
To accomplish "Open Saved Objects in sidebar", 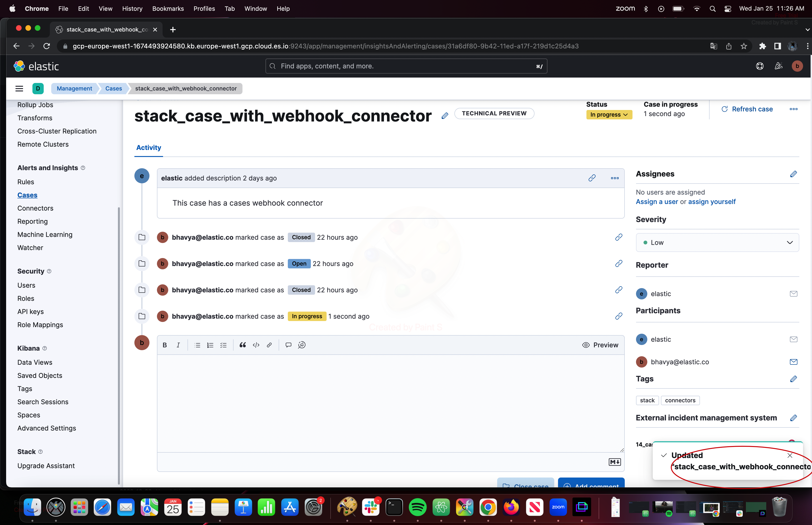I will click(40, 376).
